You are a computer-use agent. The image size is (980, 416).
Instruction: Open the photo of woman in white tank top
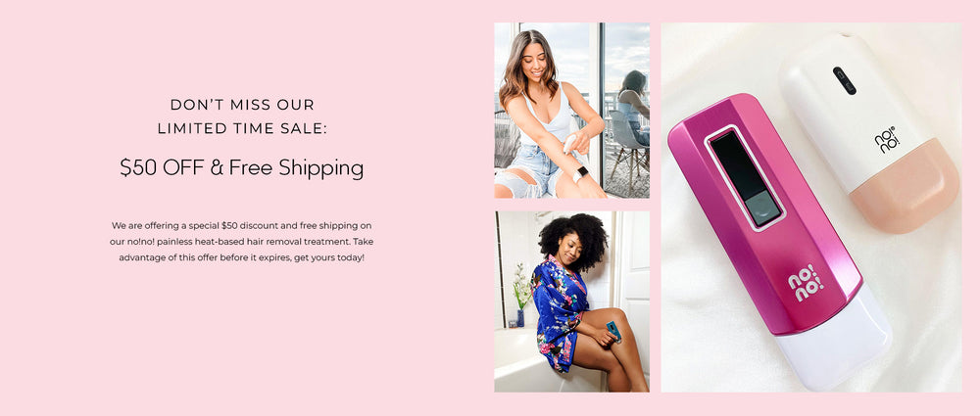(x=572, y=111)
